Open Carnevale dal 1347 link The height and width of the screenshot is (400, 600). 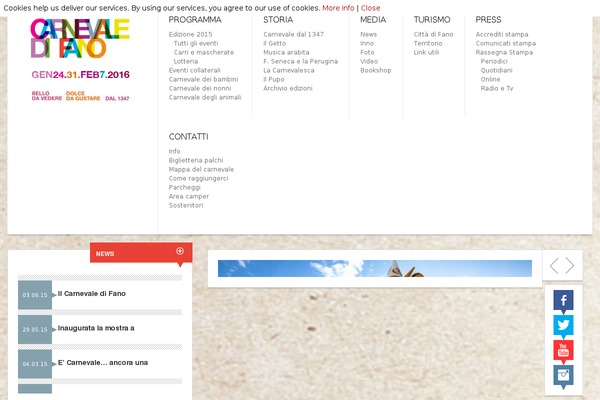coord(293,34)
